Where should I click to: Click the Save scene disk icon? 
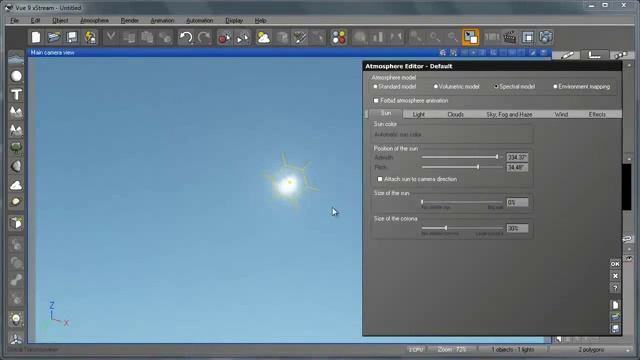tap(72, 38)
